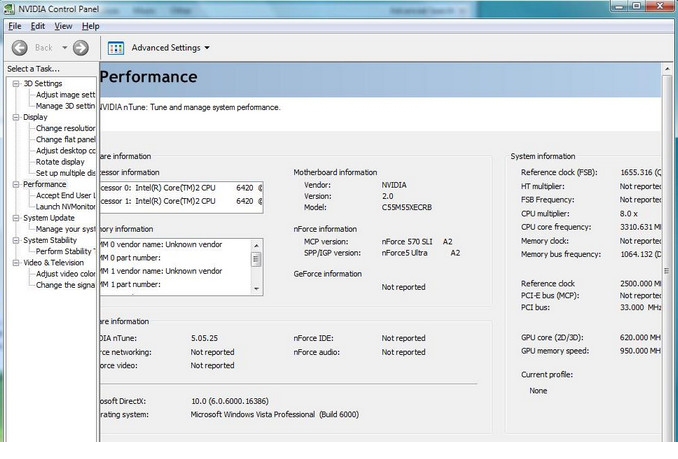Click memory list scroll up arrow
This screenshot has height=459, width=678.
pyautogui.click(x=256, y=245)
